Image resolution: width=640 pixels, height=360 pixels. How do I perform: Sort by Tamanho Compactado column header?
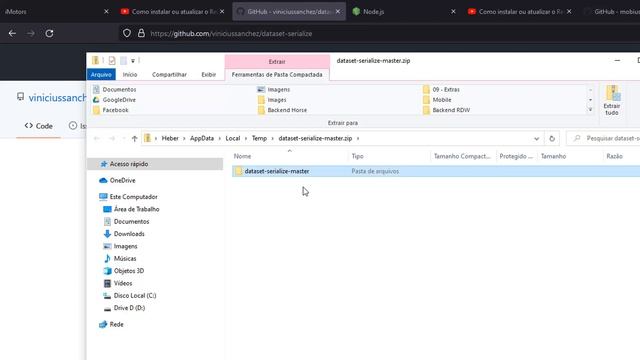(x=462, y=156)
